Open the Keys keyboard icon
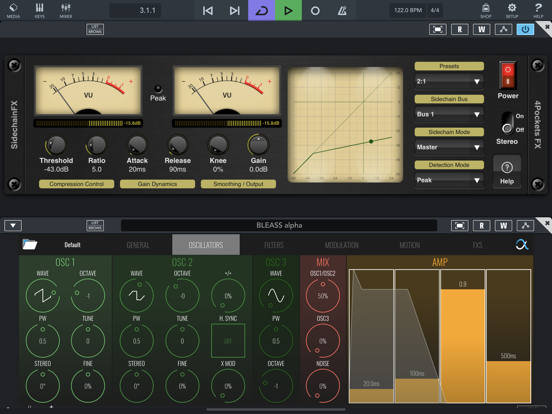The width and height of the screenshot is (552, 414). coord(39,10)
